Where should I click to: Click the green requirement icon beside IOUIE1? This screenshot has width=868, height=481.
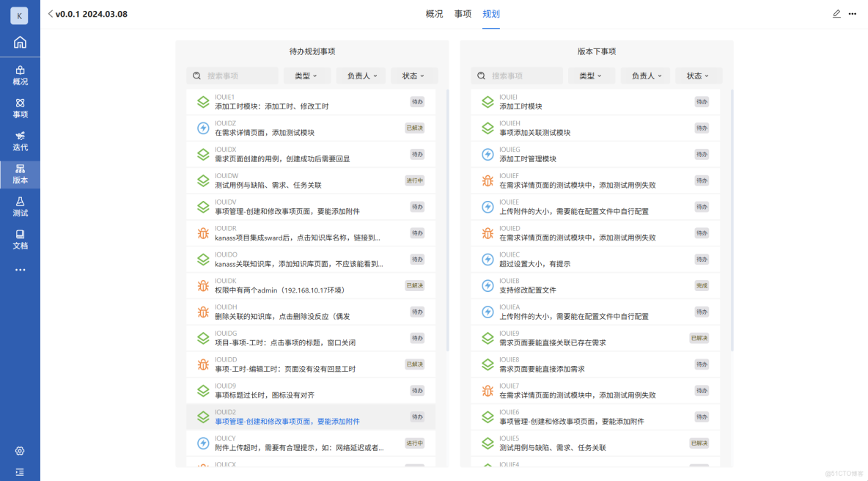pyautogui.click(x=203, y=101)
